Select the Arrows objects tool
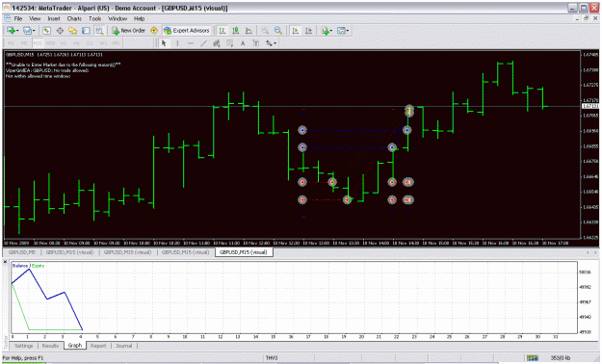 269,43
